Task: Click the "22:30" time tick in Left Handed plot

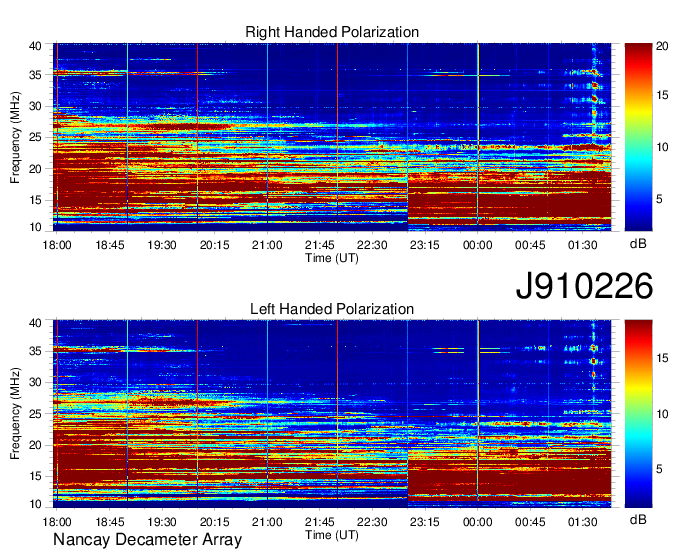Action: 372,522
